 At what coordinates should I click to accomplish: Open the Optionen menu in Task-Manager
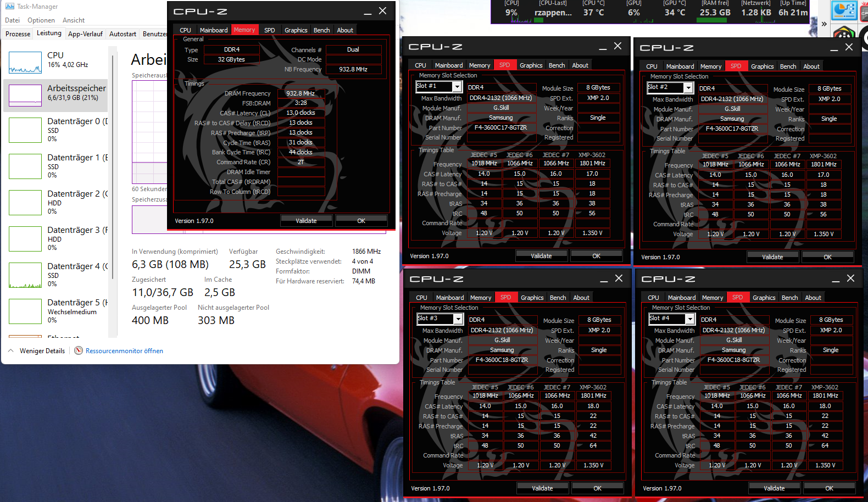(x=41, y=20)
